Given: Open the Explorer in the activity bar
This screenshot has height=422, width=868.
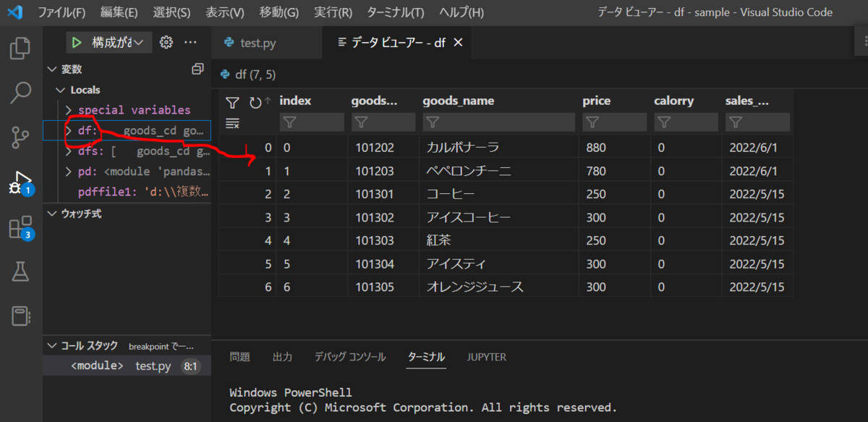Looking at the screenshot, I should pos(20,47).
